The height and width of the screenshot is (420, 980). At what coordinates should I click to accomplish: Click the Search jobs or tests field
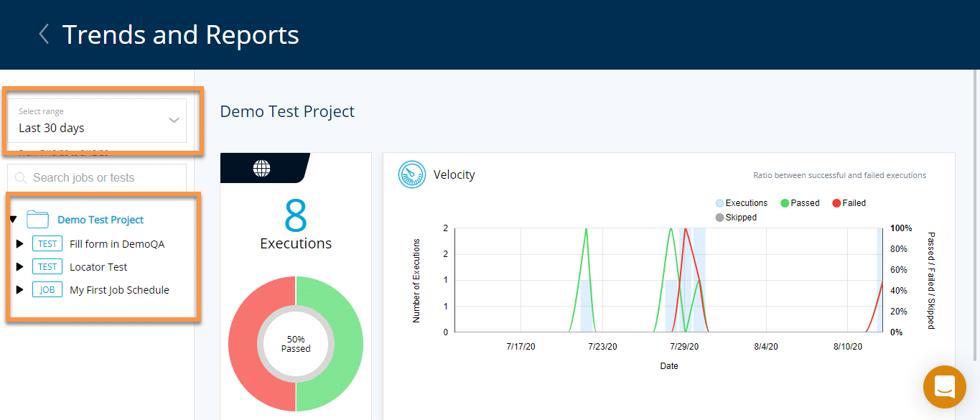pos(97,177)
